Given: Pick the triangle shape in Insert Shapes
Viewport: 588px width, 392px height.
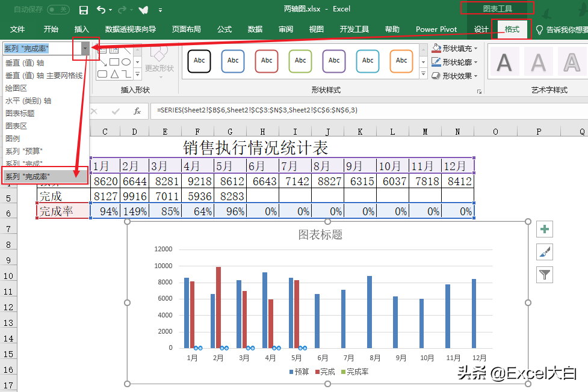Looking at the screenshot, I should (115, 74).
